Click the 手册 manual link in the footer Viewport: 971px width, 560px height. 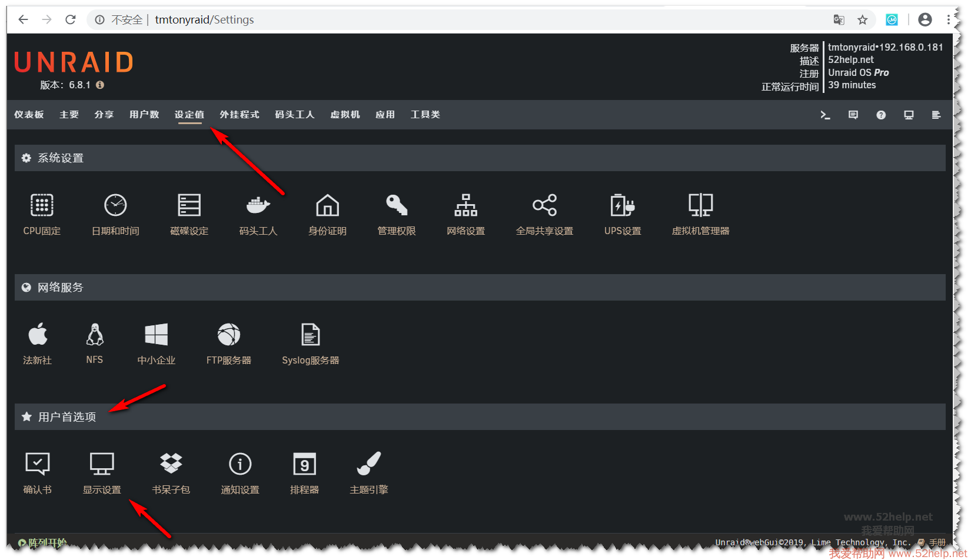point(937,542)
